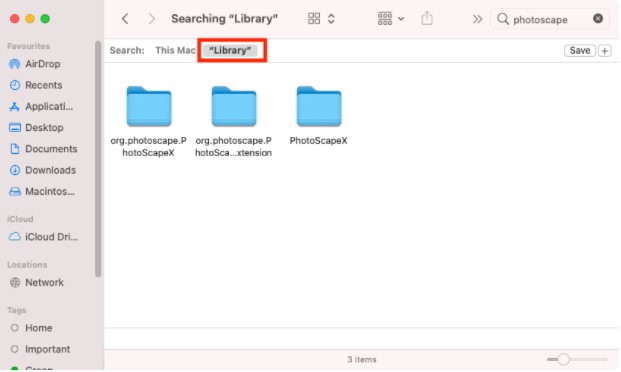Save the current search
The image size is (621, 372).
(x=580, y=50)
